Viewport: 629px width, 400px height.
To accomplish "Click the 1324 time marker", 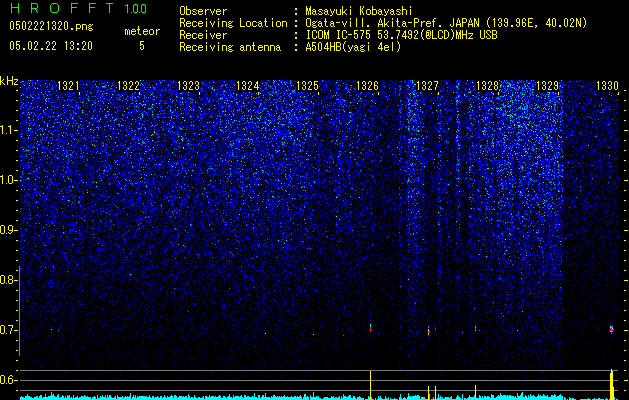I will 248,86.
